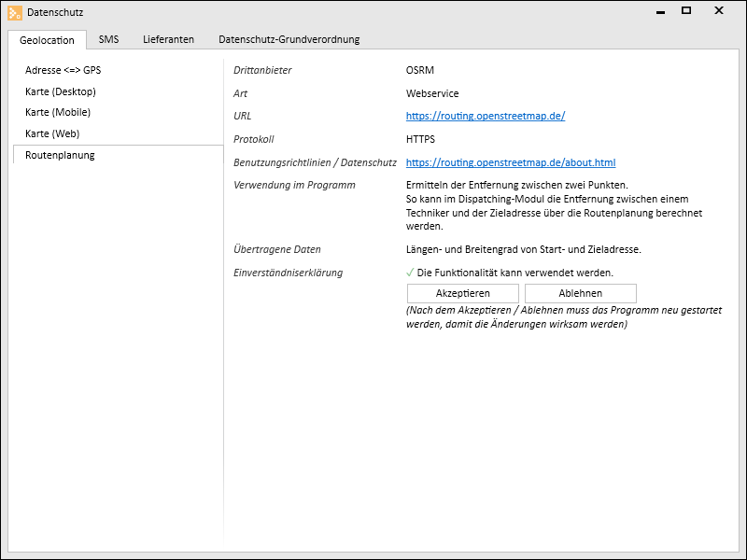
Task: Select Adresse <=> GPS in the sidebar
Action: coord(63,70)
